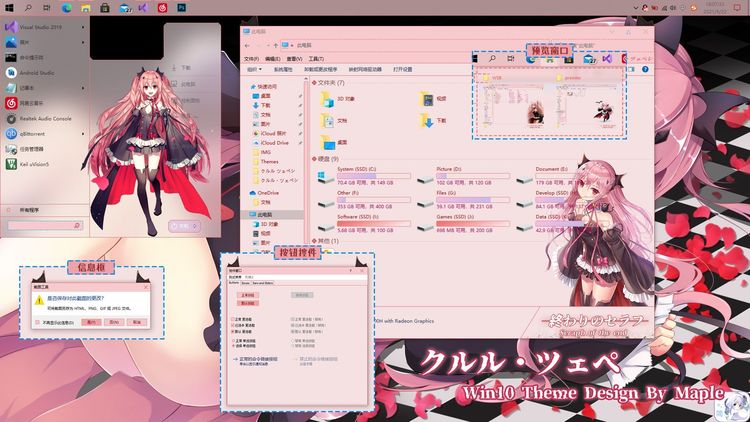Click 所有程序 in the start menu
Viewport: 750px width, 422px height.
(30, 210)
